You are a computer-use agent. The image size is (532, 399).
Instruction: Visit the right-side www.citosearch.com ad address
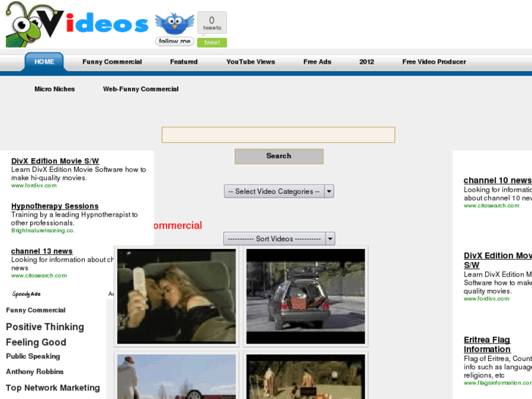pos(492,206)
